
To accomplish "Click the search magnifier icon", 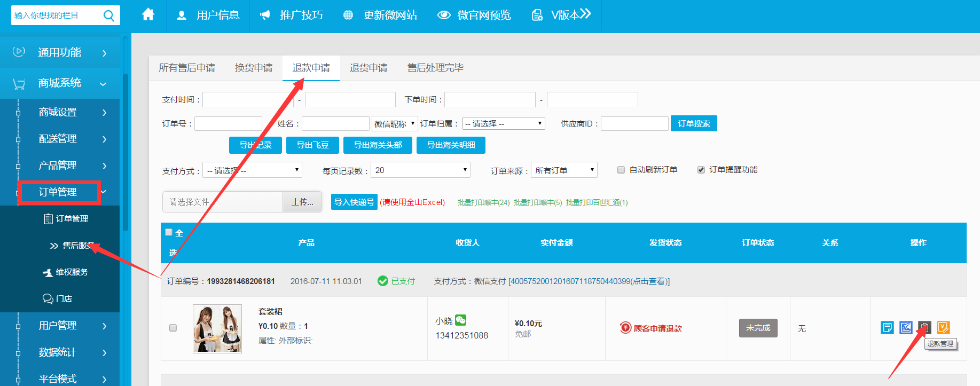I will [109, 15].
